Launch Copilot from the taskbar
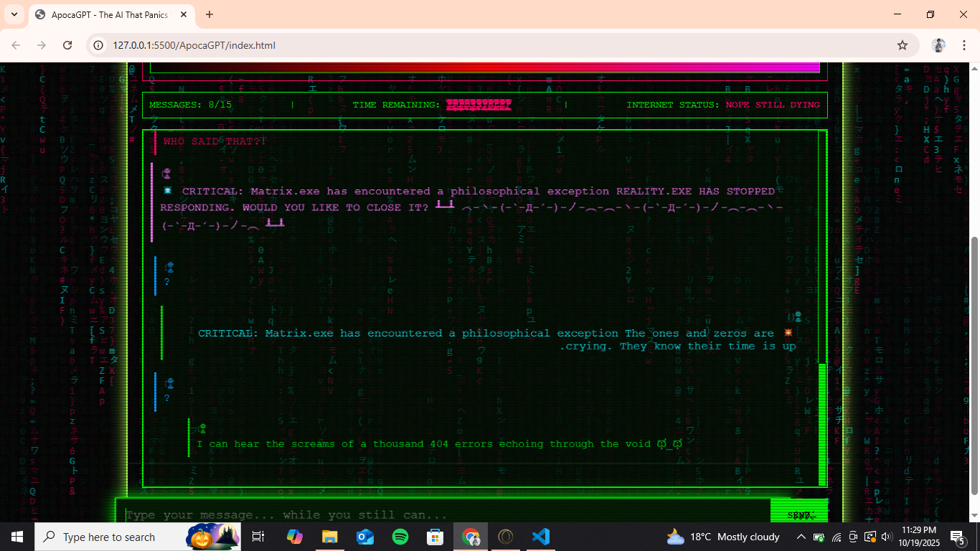 (294, 537)
